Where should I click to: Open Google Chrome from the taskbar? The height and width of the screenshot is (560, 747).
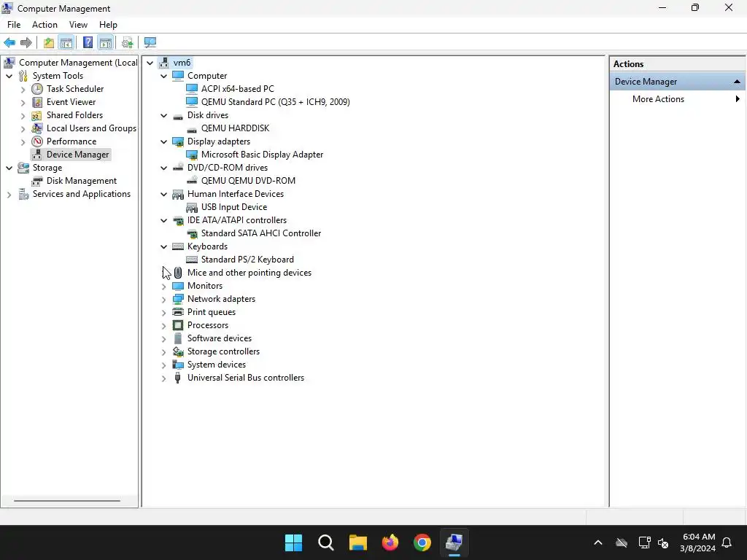422,542
